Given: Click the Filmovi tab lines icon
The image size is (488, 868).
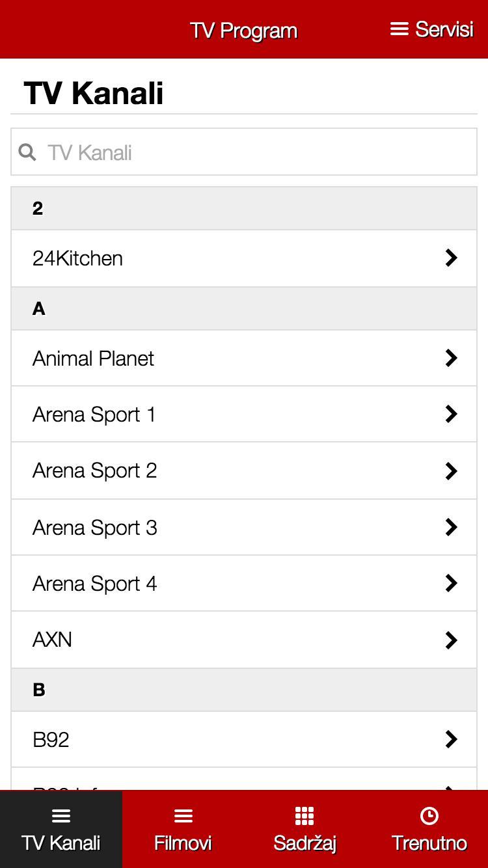Looking at the screenshot, I should tap(183, 816).
